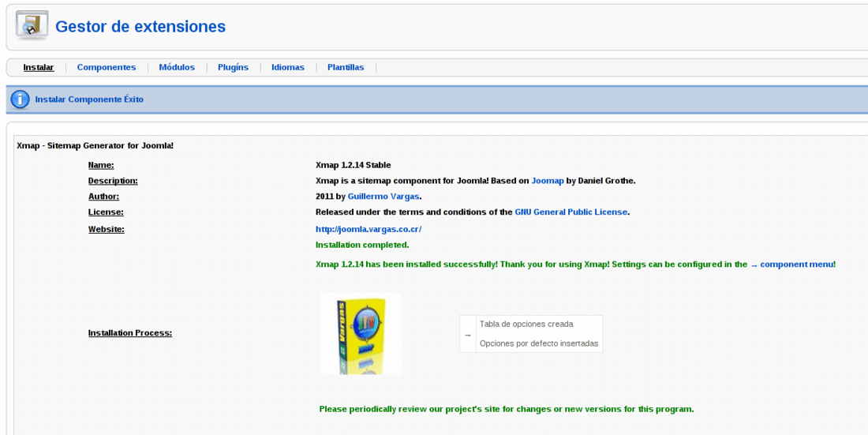Click Tabla de opciones creada entry

[526, 324]
